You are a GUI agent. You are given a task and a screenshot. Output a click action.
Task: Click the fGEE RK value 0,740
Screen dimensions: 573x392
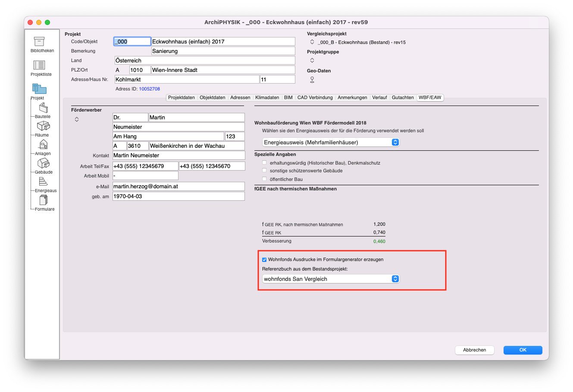coord(379,232)
